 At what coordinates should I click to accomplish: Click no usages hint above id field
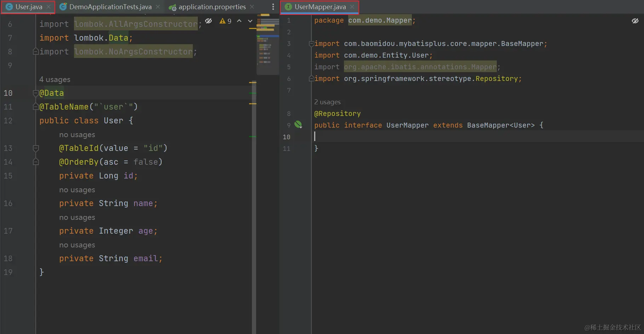click(77, 135)
